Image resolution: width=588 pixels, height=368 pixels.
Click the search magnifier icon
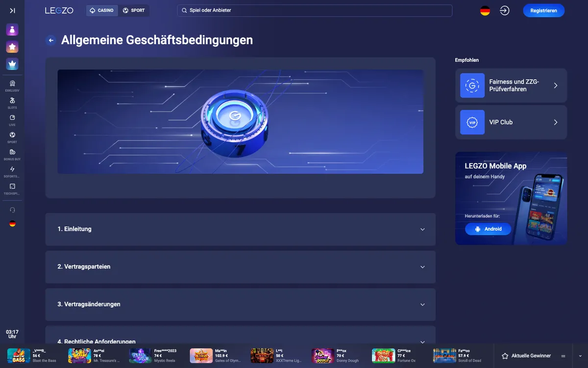184,10
